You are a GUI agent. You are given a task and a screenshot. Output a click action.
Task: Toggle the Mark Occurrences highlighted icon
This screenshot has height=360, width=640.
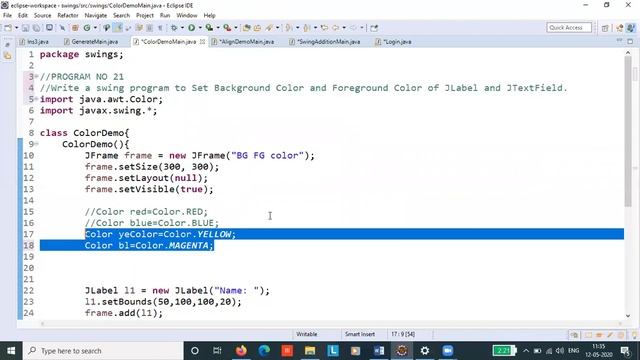point(118,28)
